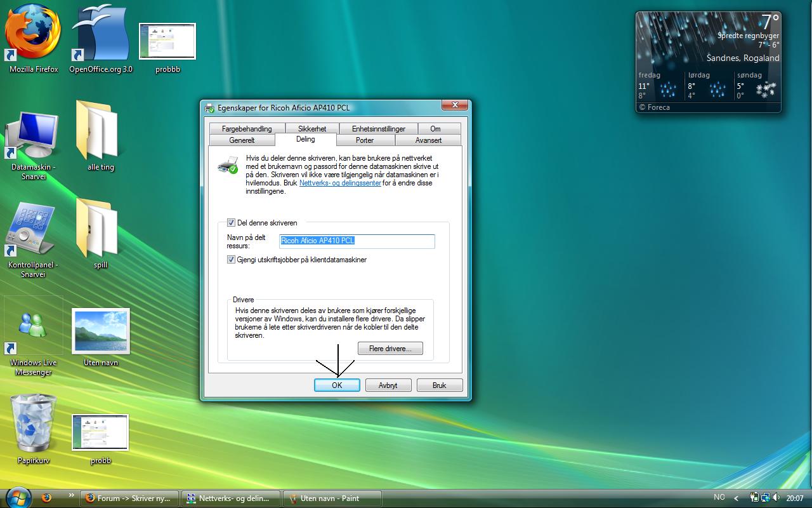This screenshot has width=812, height=508.
Task: Follow the 'Nettverks- og delingssenter' link
Action: (340, 183)
